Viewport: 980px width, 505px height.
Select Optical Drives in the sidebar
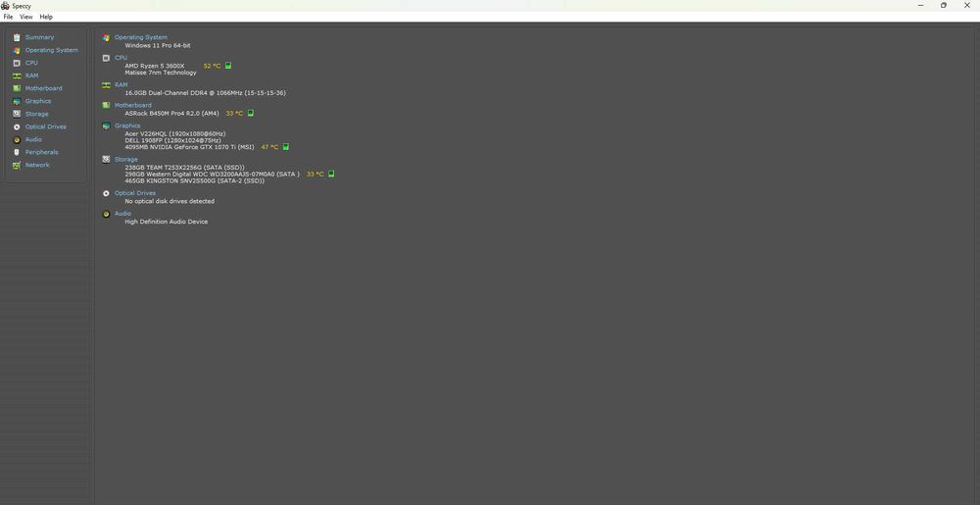pos(46,126)
